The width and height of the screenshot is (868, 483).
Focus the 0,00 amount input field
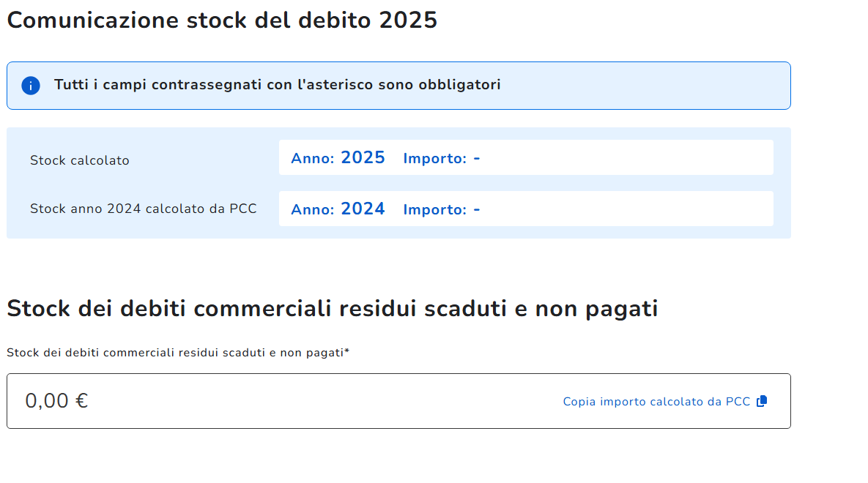coord(293,401)
